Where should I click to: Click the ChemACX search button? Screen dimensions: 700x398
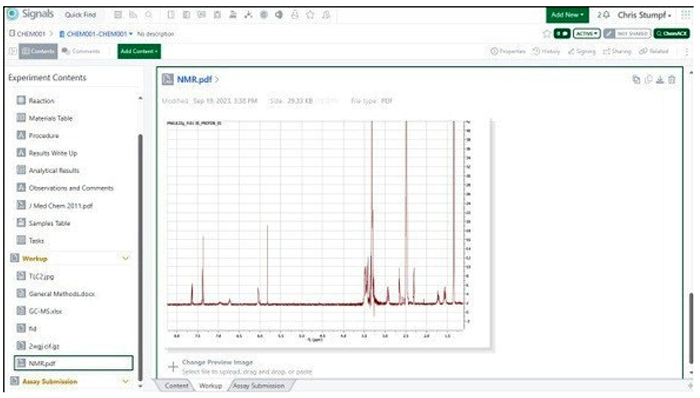(671, 33)
